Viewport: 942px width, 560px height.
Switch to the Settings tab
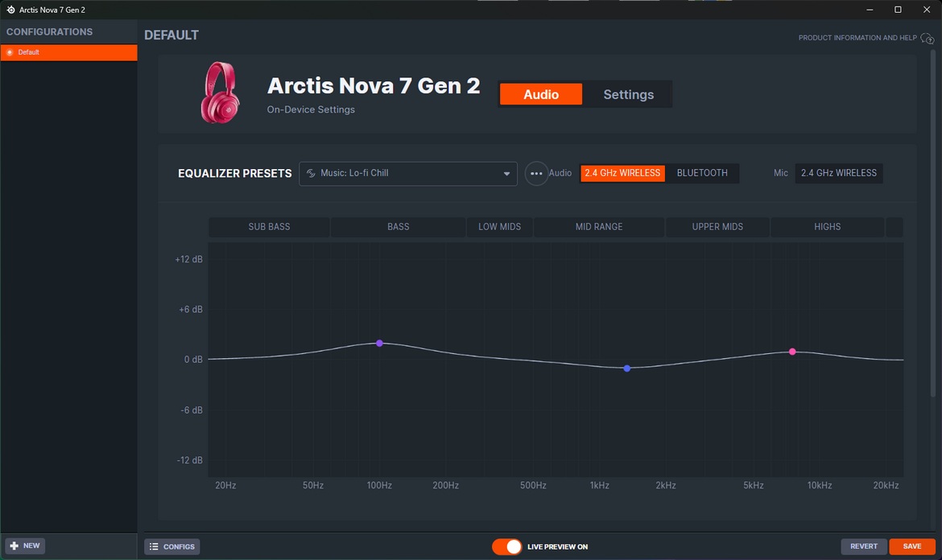628,94
